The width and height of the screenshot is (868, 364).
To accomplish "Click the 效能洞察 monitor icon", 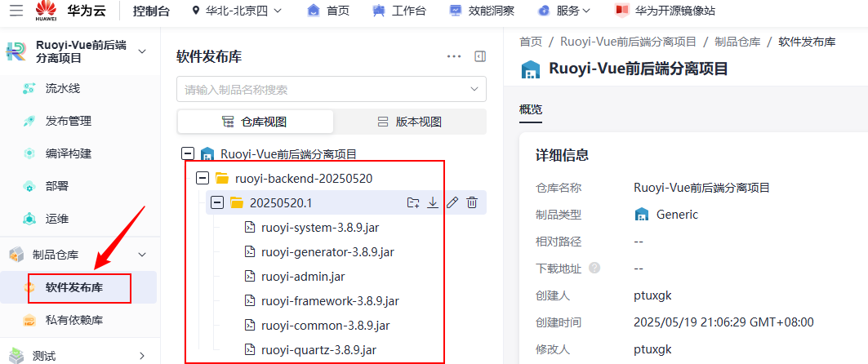I will point(456,11).
